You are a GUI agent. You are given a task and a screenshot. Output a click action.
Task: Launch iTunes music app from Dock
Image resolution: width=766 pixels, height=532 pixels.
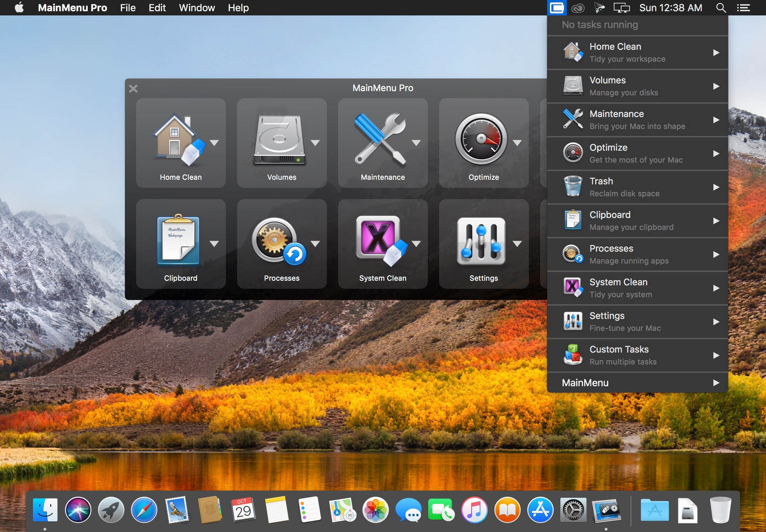tap(474, 510)
